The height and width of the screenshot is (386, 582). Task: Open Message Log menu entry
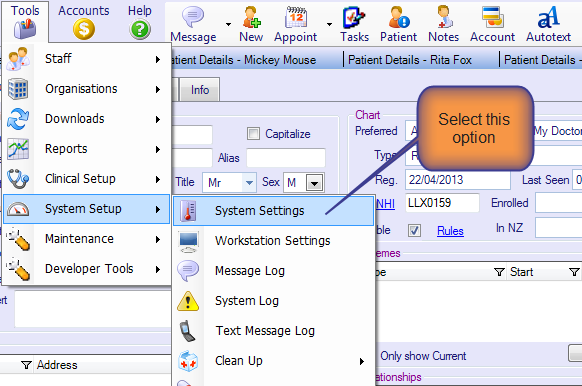(x=274, y=271)
